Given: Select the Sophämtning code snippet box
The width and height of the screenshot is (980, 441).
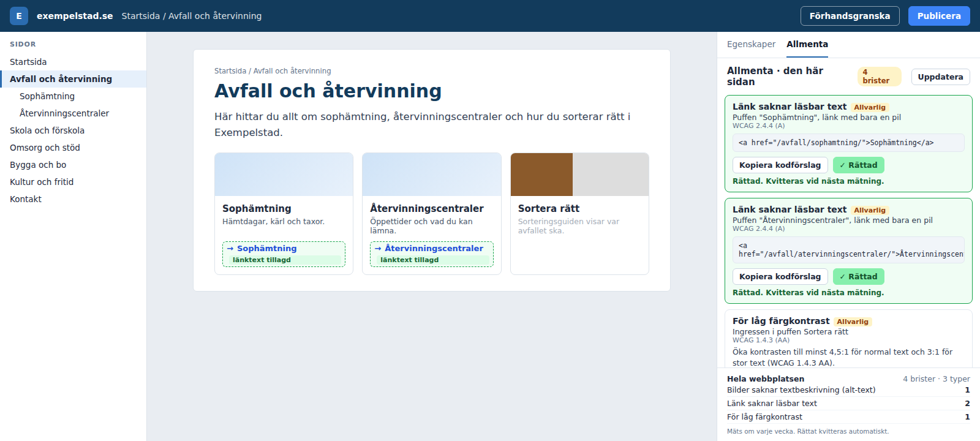Looking at the screenshot, I should pos(848,143).
